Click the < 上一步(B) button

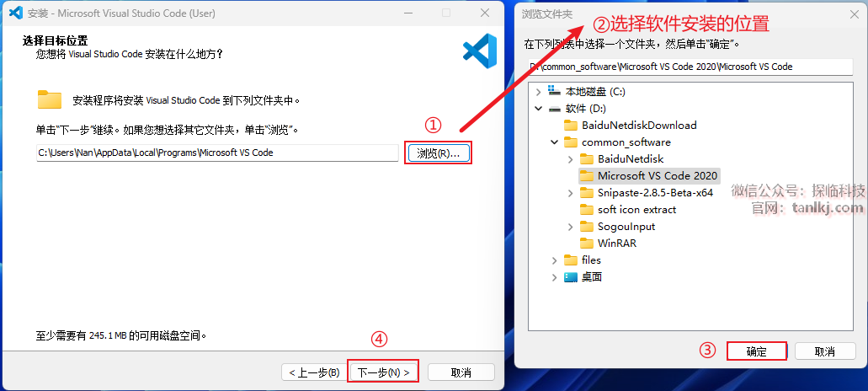coord(313,372)
